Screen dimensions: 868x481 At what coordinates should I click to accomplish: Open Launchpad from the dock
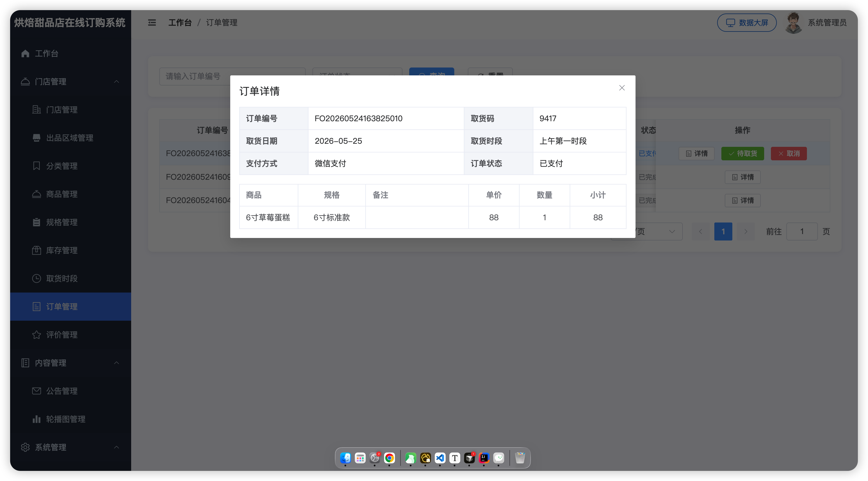tap(360, 458)
